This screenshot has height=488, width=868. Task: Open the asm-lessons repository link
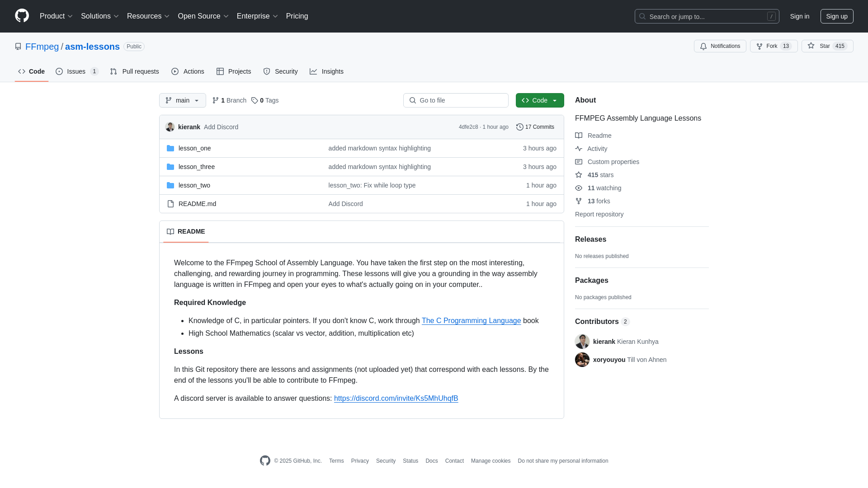click(x=92, y=47)
